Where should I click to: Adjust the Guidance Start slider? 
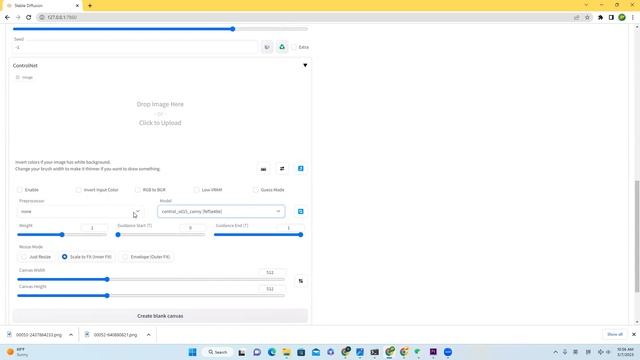160,235
